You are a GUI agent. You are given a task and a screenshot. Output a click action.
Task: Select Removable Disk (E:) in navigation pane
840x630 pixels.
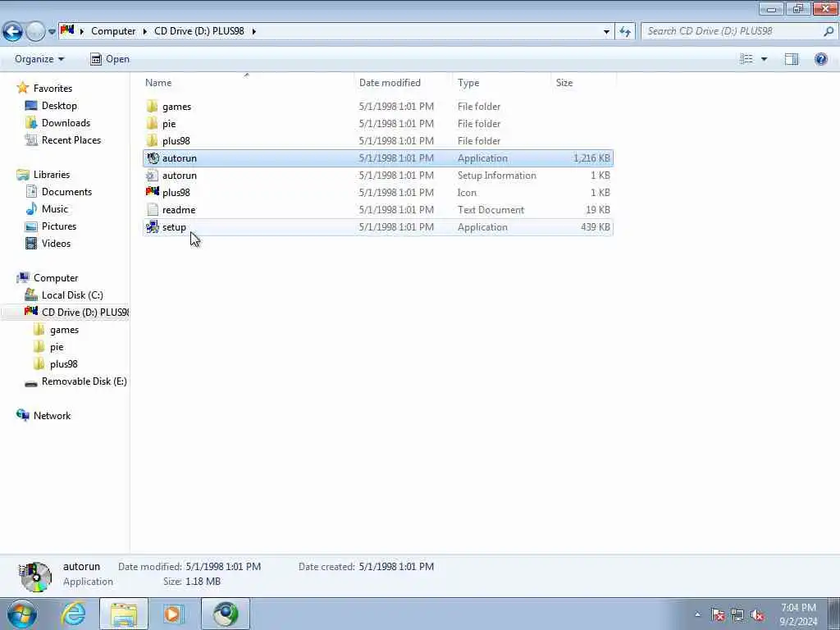pyautogui.click(x=84, y=381)
